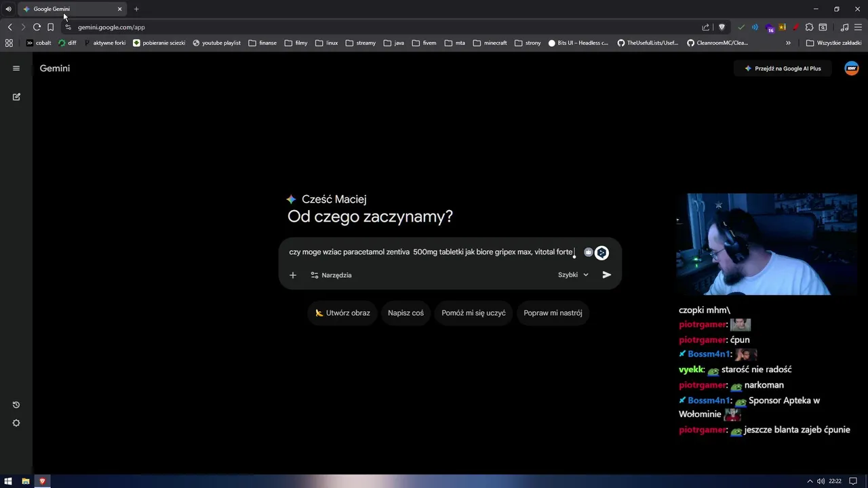This screenshot has height=488, width=868.
Task: Click the round extension icon in prompt field
Action: click(601, 253)
